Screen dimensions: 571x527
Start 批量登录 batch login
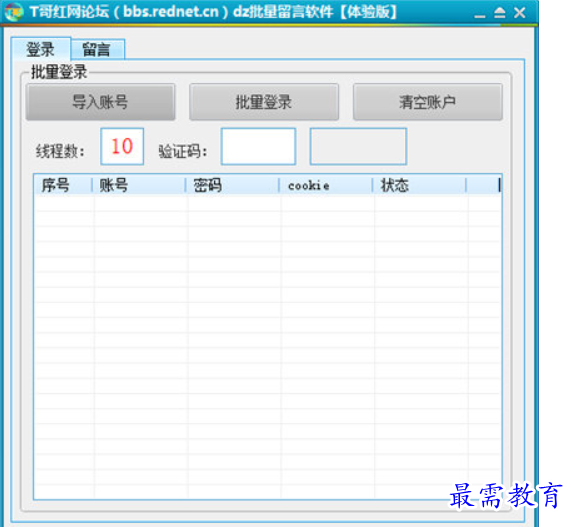264,102
